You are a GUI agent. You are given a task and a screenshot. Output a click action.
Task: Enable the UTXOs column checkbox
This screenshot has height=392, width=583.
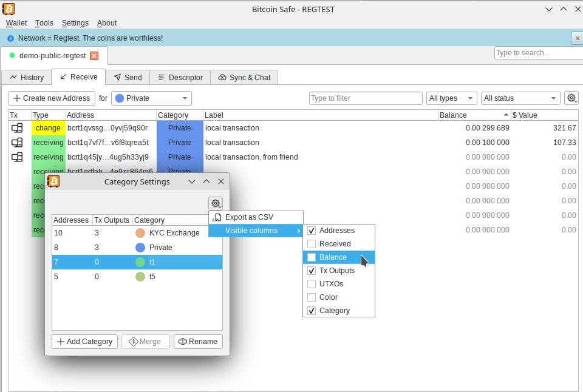coord(312,284)
